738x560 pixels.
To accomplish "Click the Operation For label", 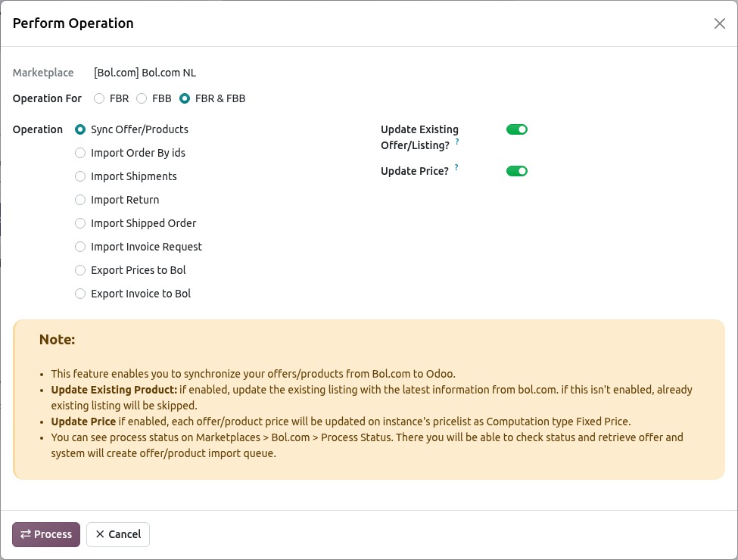I will (47, 98).
